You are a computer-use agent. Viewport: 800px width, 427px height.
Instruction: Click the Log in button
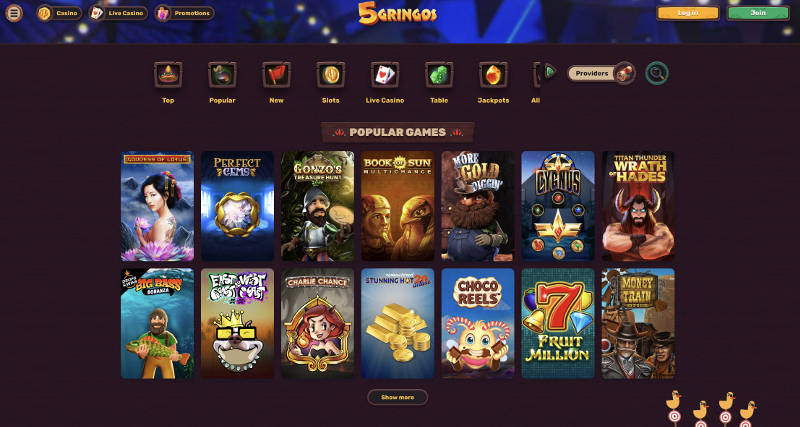pos(688,13)
